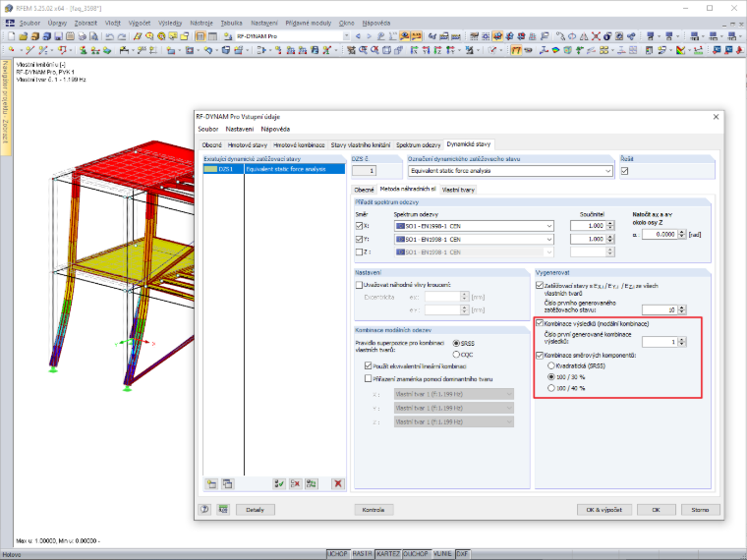Increase the rotation angle α spinner
The image size is (747, 560).
pyautogui.click(x=682, y=232)
